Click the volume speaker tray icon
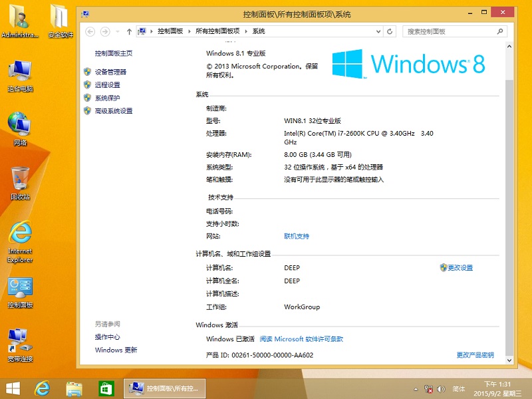 coord(441,389)
